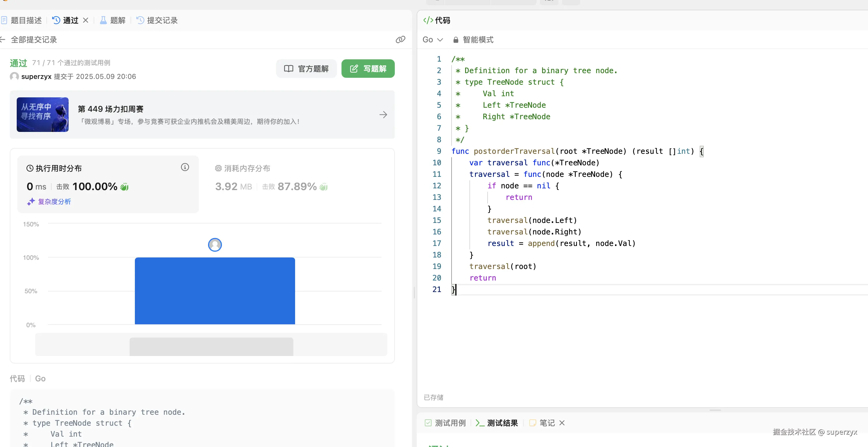Open the 测试结果 tab
This screenshot has height=447, width=868.
coord(497,423)
